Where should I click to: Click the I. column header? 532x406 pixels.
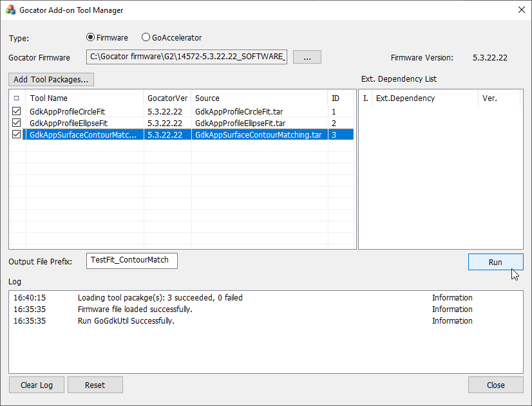[366, 98]
